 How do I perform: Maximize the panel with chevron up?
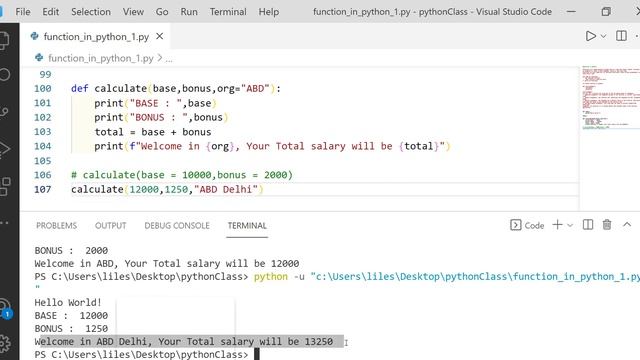[627, 224]
